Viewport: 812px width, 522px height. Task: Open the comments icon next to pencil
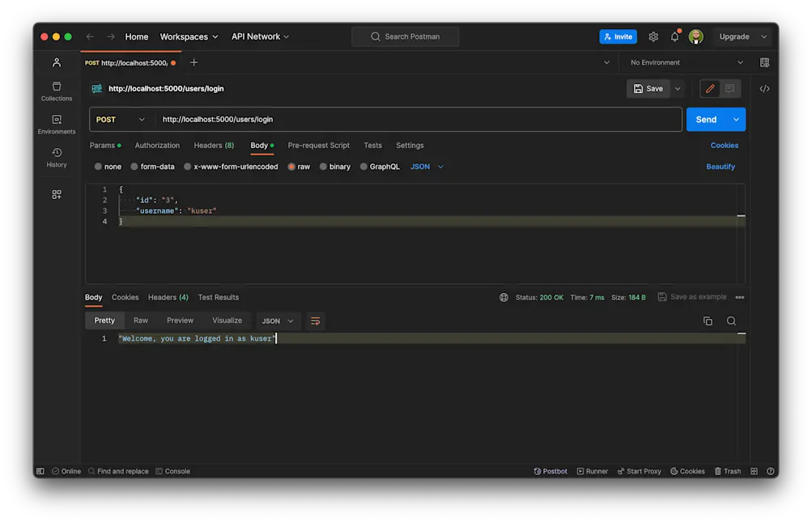(729, 88)
